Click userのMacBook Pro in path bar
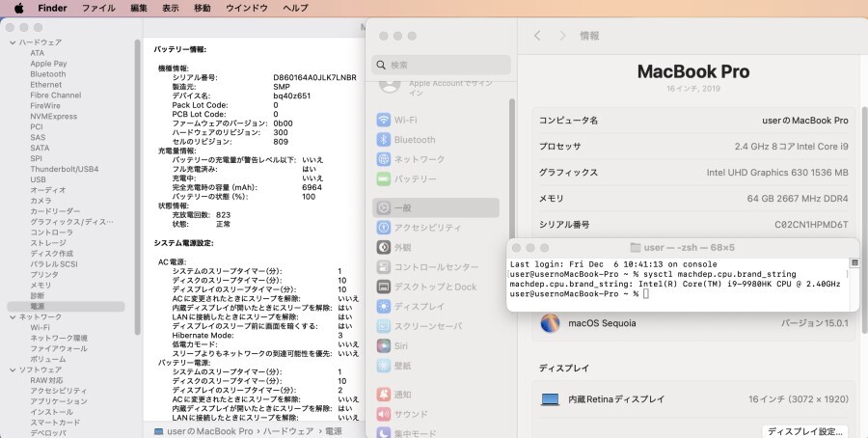This screenshot has height=438, width=868. click(203, 431)
